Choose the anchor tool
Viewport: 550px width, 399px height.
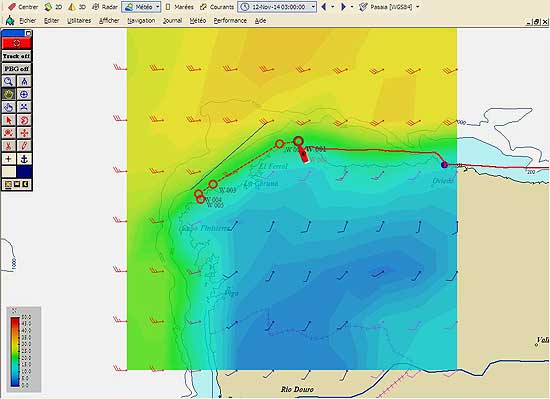pyautogui.click(x=24, y=159)
